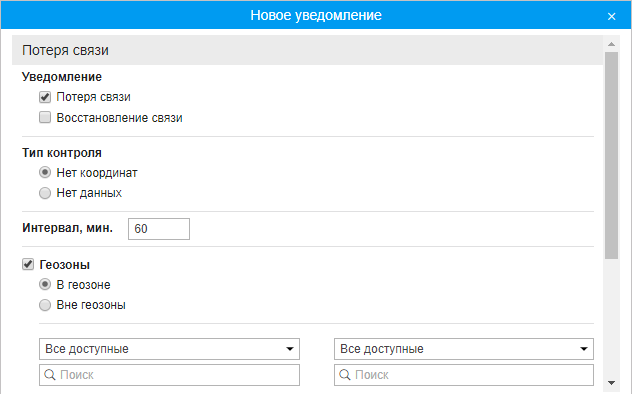Click the scrollbar down arrow

pyautogui.click(x=611, y=383)
